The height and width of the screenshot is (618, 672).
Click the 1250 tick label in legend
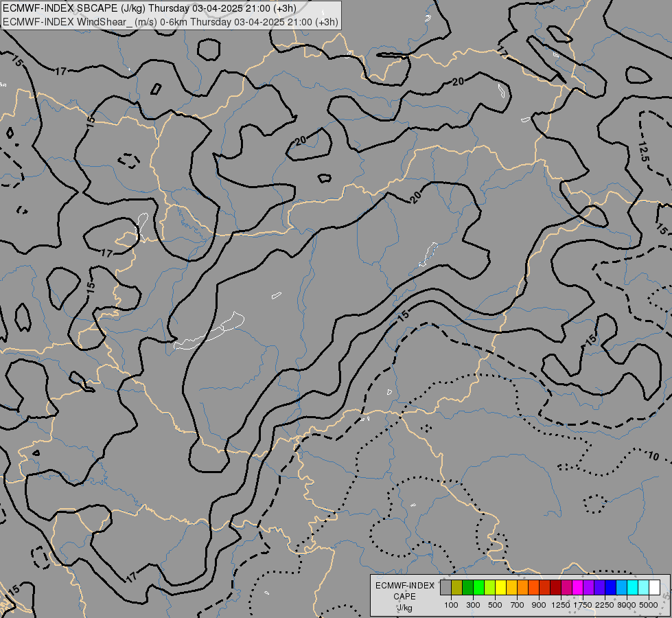click(x=561, y=605)
